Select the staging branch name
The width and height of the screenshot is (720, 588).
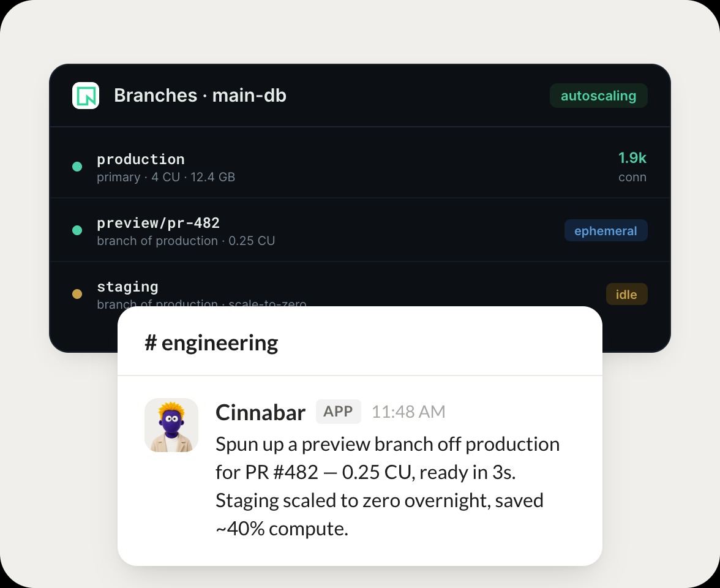[x=127, y=287]
